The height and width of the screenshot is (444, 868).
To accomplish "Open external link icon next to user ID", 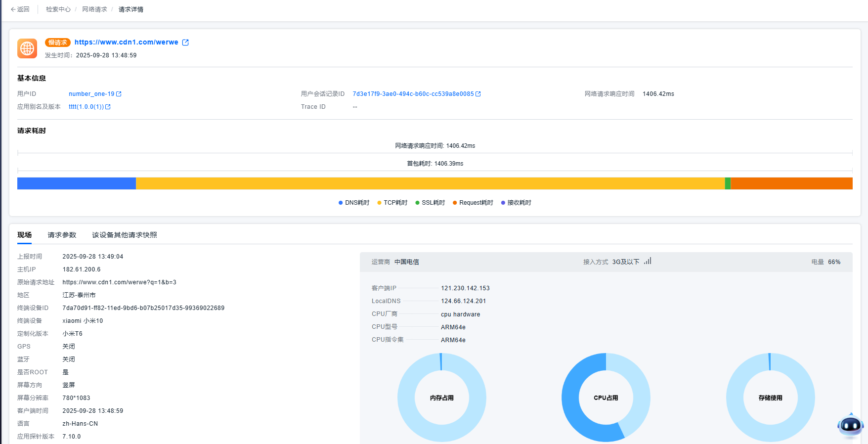I will click(119, 94).
